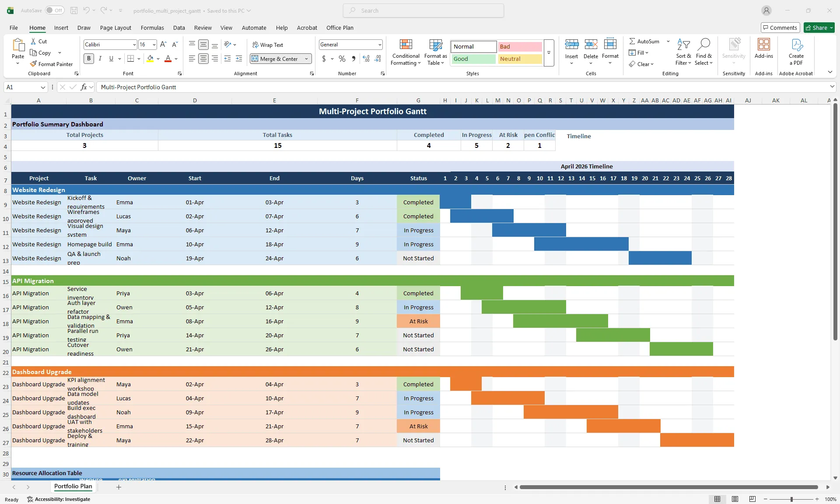Open the Comments panel

pos(780,27)
